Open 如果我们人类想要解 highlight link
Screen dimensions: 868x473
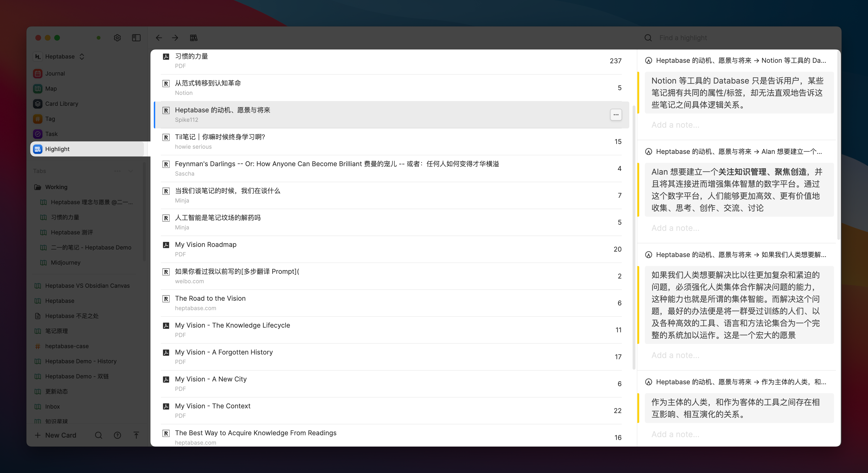click(x=736, y=254)
